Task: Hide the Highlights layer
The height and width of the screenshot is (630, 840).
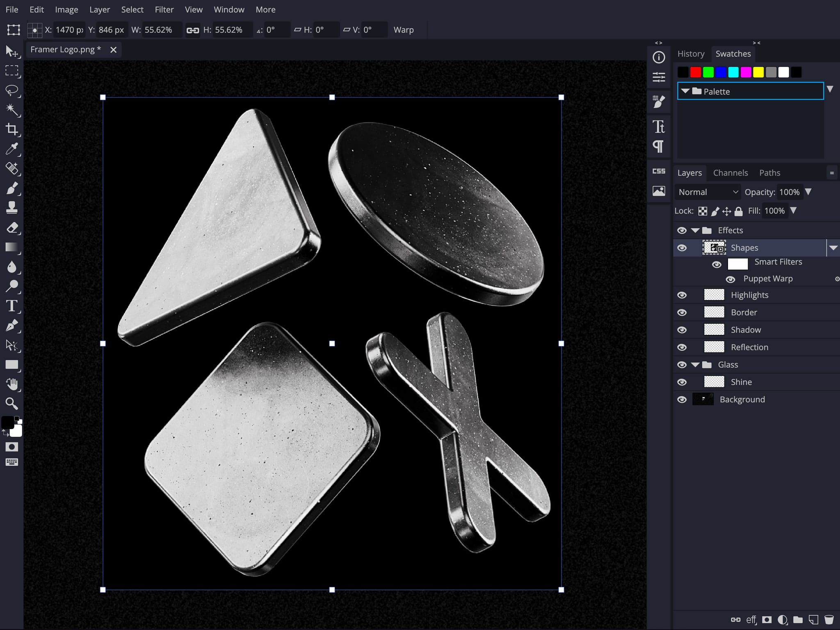Action: (x=682, y=295)
